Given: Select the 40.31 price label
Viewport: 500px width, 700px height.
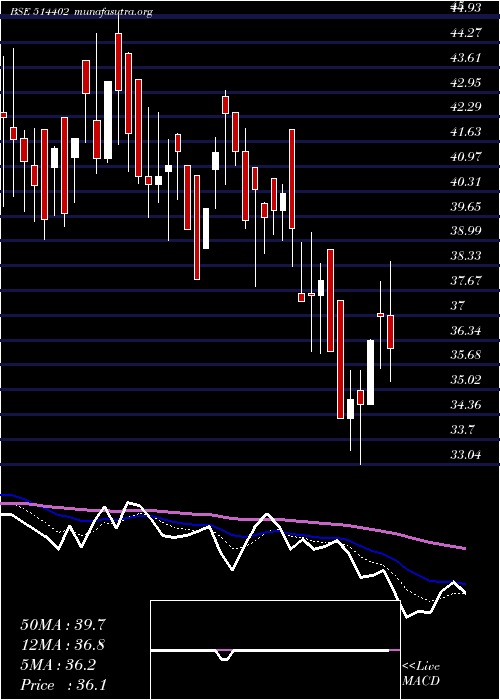Looking at the screenshot, I should [x=467, y=182].
